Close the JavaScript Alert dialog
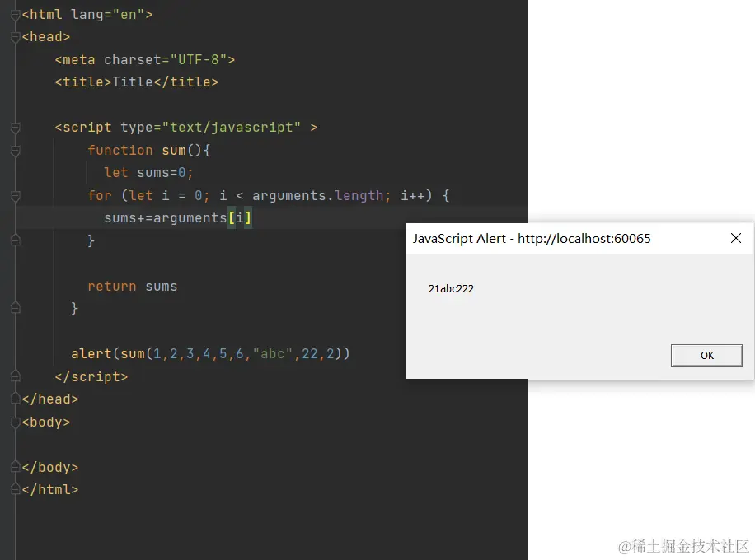Screen dimensions: 755x560 click(x=735, y=238)
